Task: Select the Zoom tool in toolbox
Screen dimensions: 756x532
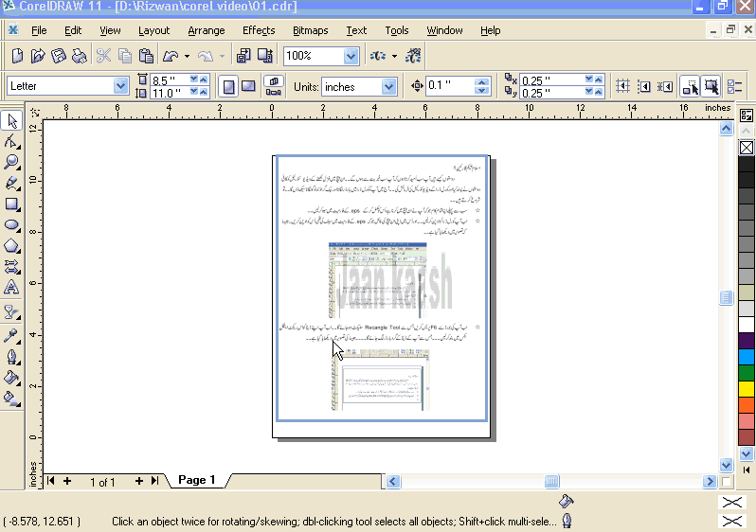Action: [x=11, y=163]
